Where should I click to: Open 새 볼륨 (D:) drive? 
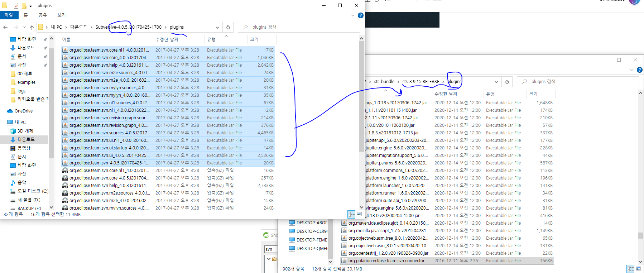click(x=29, y=200)
